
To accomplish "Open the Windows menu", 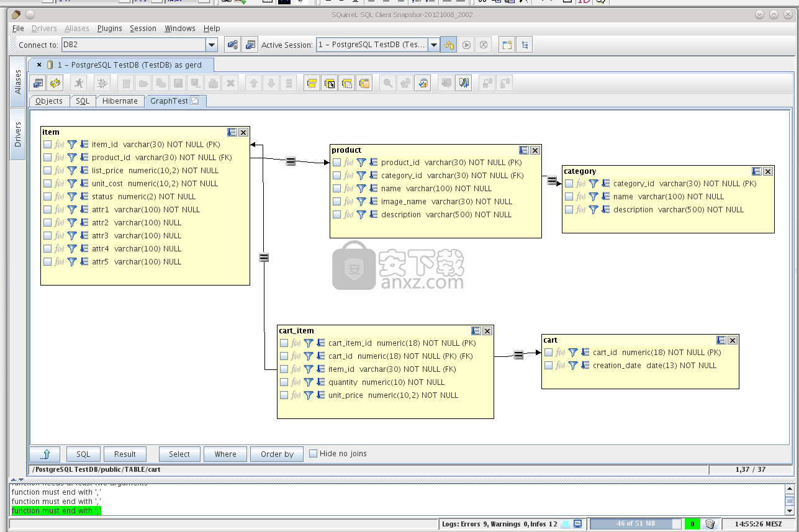I will (x=180, y=28).
